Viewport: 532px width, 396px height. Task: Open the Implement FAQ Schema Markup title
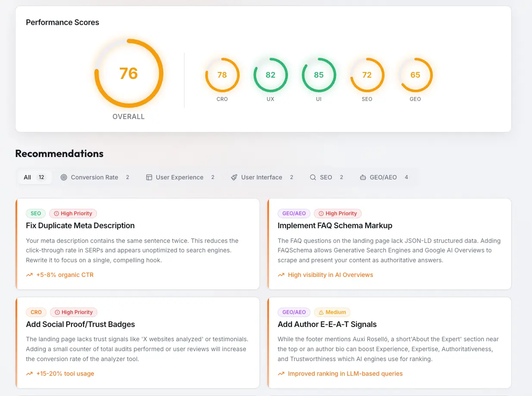(335, 226)
